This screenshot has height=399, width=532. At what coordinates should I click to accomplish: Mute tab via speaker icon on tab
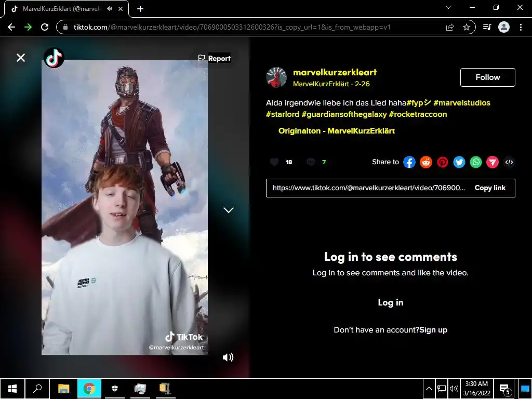pos(109,9)
